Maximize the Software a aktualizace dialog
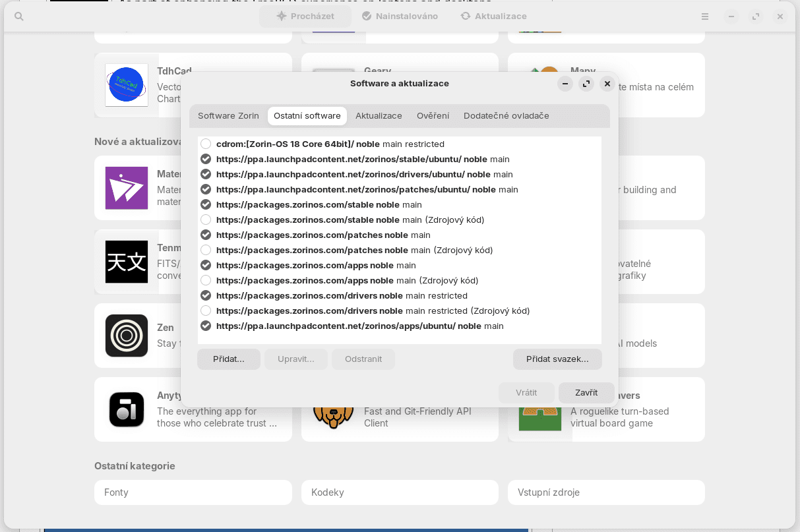 click(586, 84)
